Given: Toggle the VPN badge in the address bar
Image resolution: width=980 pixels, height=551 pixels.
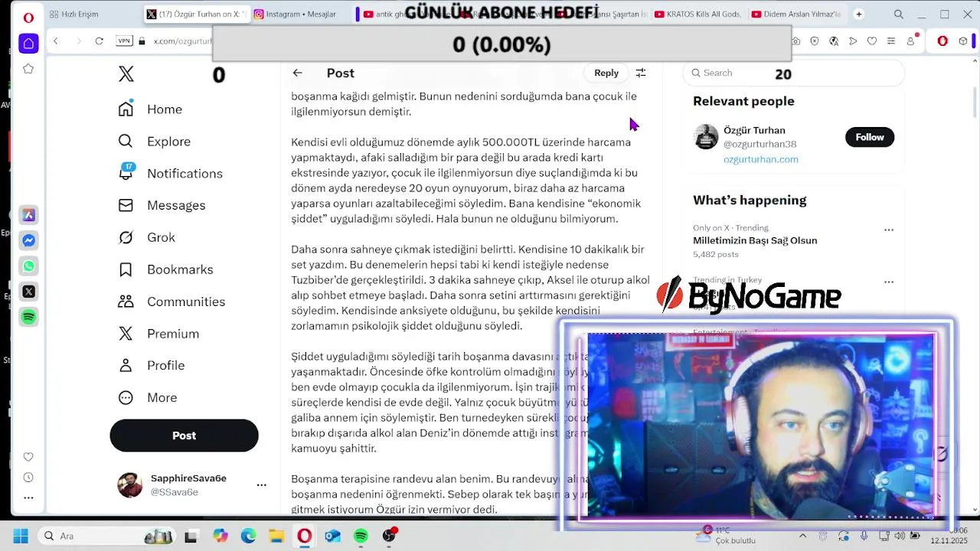Looking at the screenshot, I should tap(124, 41).
